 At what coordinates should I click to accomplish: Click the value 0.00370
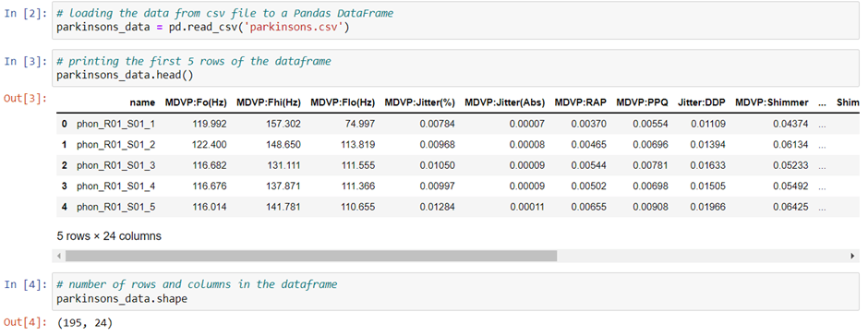click(x=589, y=124)
